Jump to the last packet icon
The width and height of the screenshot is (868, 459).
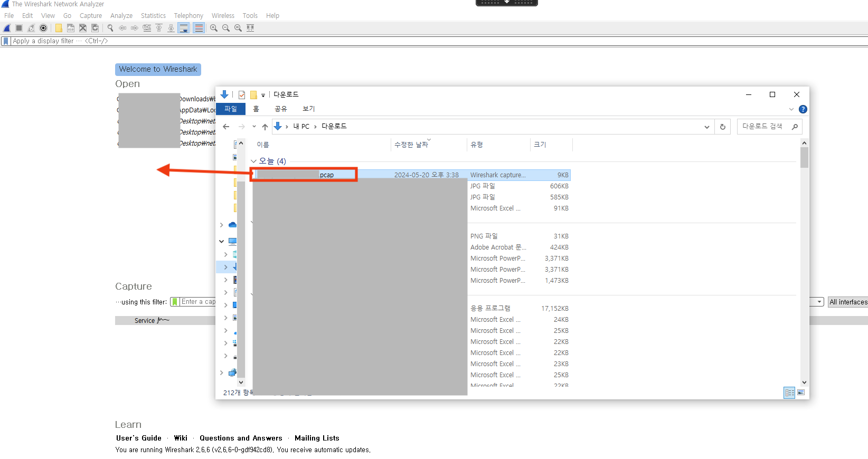pyautogui.click(x=171, y=28)
